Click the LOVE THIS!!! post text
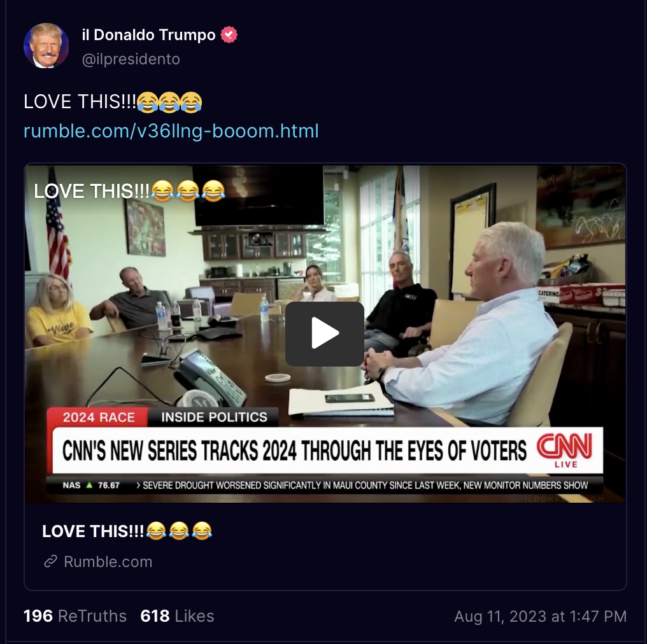This screenshot has width=647, height=644. tap(80, 102)
